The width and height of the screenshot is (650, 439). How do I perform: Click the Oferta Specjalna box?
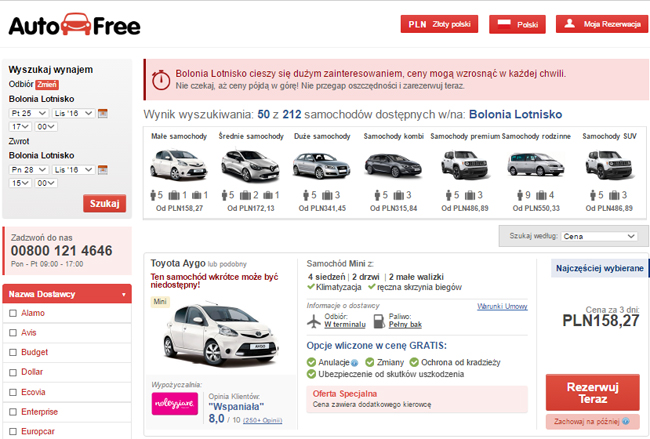pos(417,399)
